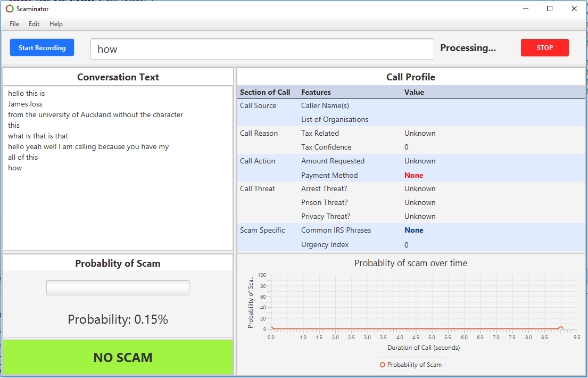
Task: Click the NO SCAM banner
Action: [x=118, y=357]
